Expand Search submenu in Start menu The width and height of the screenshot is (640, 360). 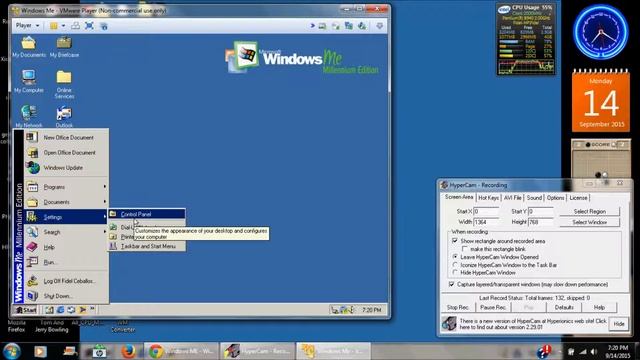[66, 232]
